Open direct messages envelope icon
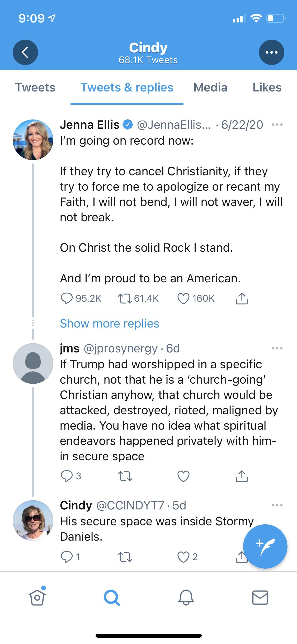This screenshot has height=644, width=297. tap(260, 598)
